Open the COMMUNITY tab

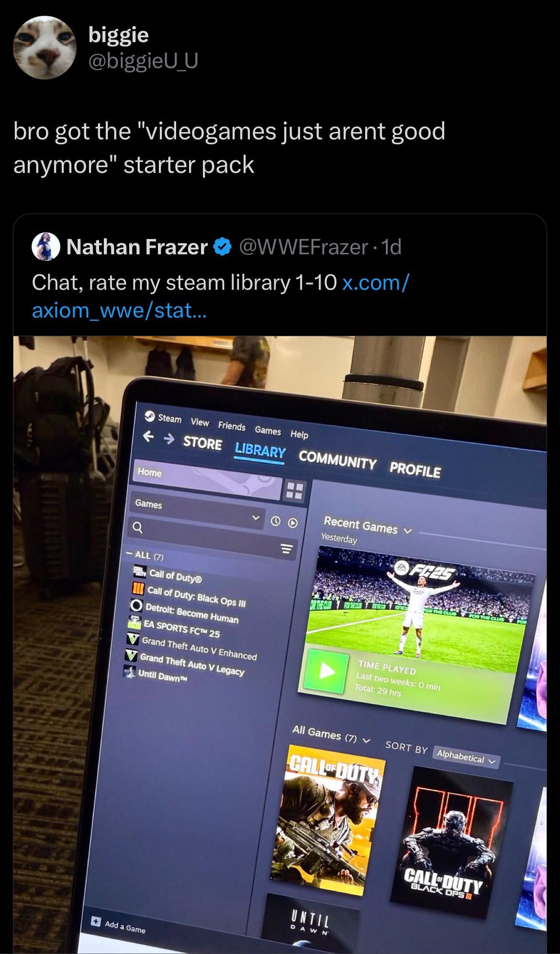click(337, 460)
